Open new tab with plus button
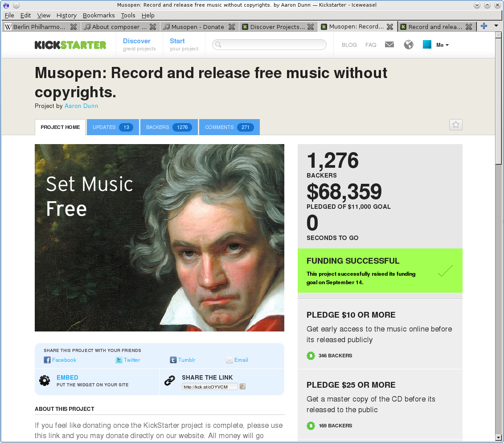The image size is (504, 443). pos(484,26)
